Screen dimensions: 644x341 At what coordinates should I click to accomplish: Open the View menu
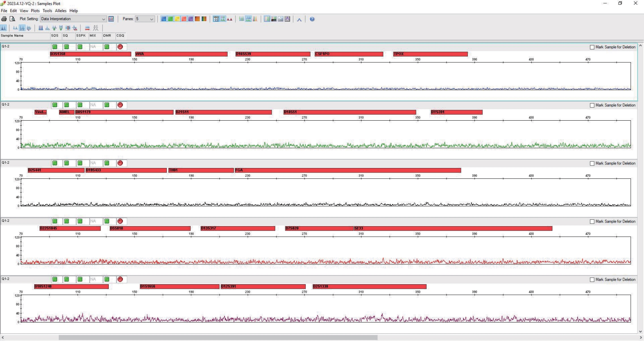point(24,11)
